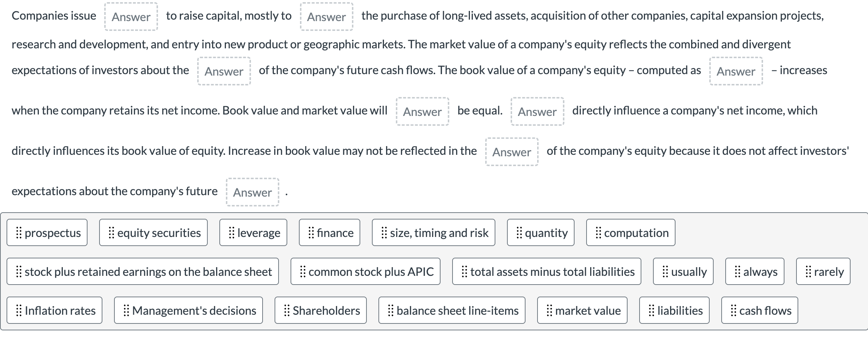Screen dimensions: 868x338
Task: Click the drag handle on Shareholders tile
Action: tap(287, 310)
